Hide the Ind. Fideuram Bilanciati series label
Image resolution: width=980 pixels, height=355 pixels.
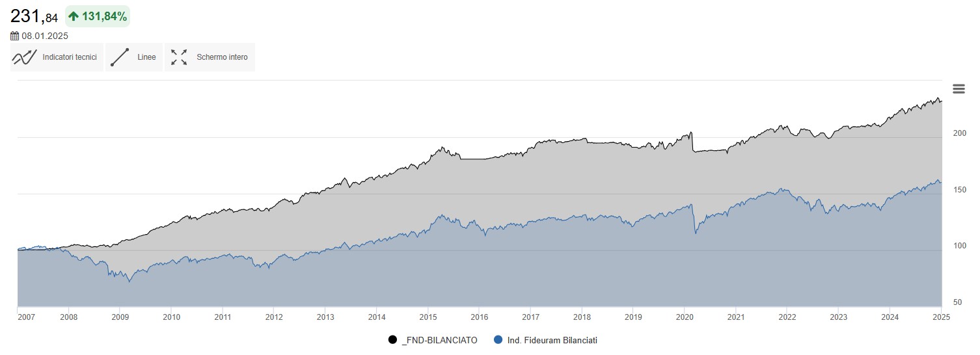click(552, 340)
